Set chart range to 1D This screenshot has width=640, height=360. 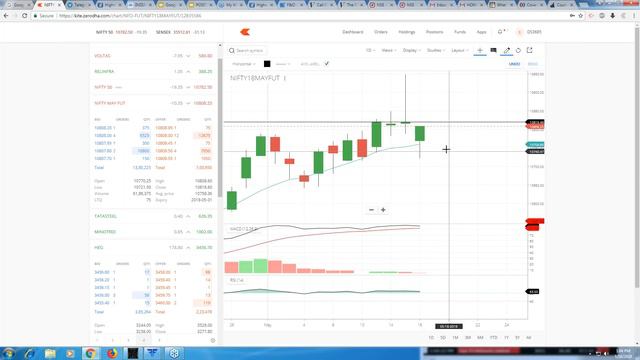pos(431,338)
